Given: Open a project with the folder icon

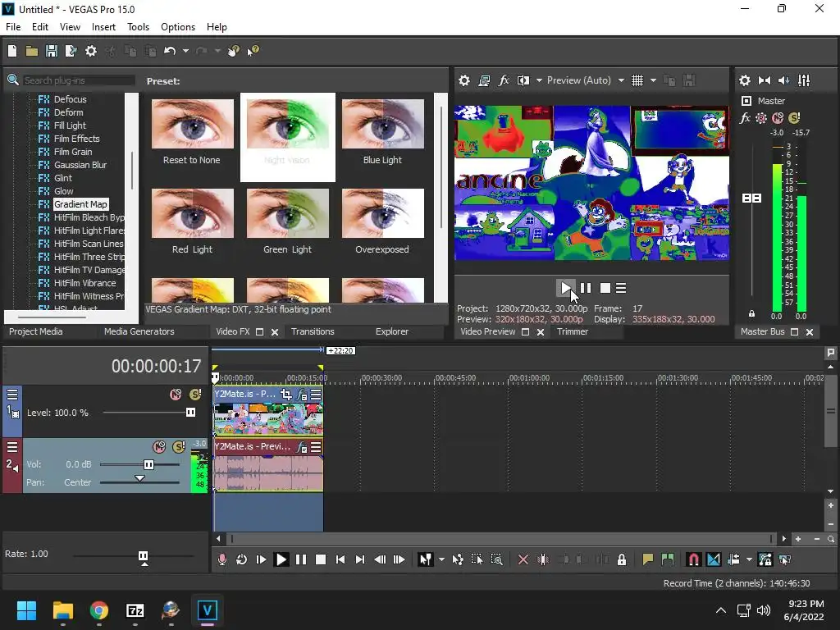Looking at the screenshot, I should click(x=32, y=51).
